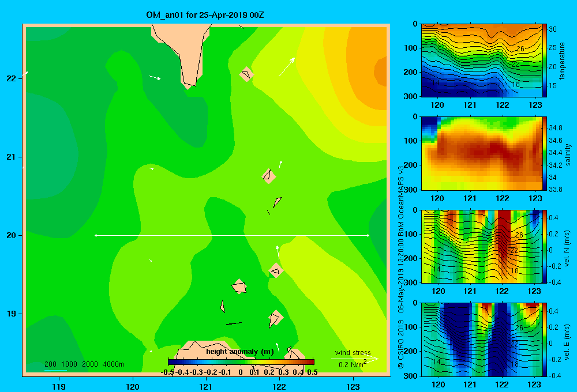This screenshot has height=392, width=577.
Task: Click the east endpoint of white transect line
Action: [368, 235]
